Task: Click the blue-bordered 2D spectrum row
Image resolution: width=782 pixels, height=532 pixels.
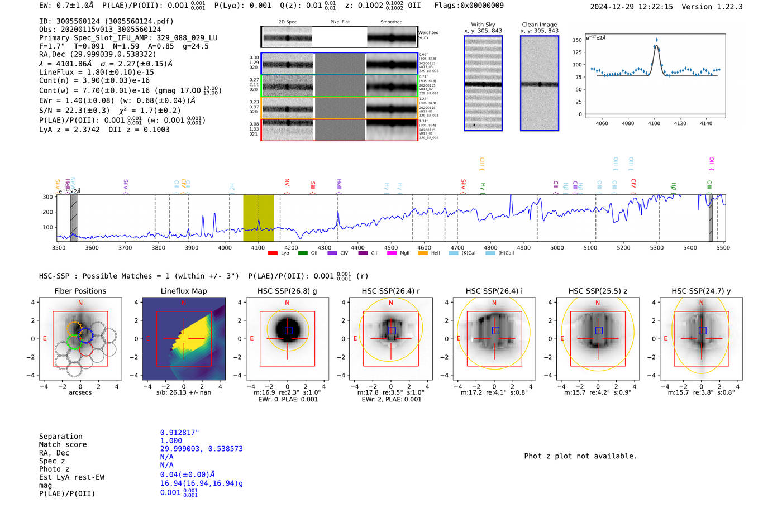Action: pyautogui.click(x=340, y=64)
